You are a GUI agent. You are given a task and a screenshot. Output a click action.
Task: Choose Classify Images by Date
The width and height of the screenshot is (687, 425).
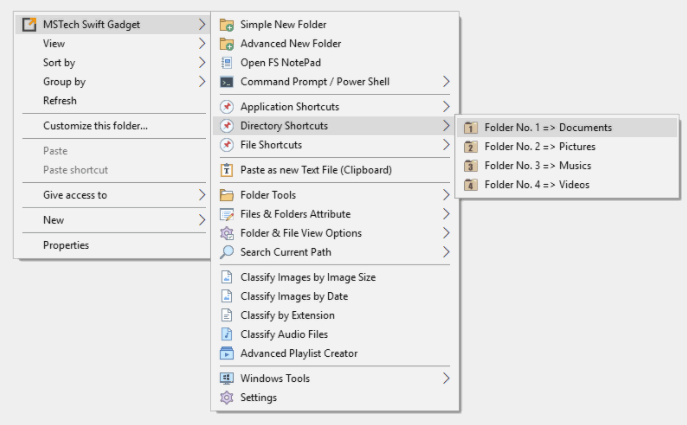294,296
